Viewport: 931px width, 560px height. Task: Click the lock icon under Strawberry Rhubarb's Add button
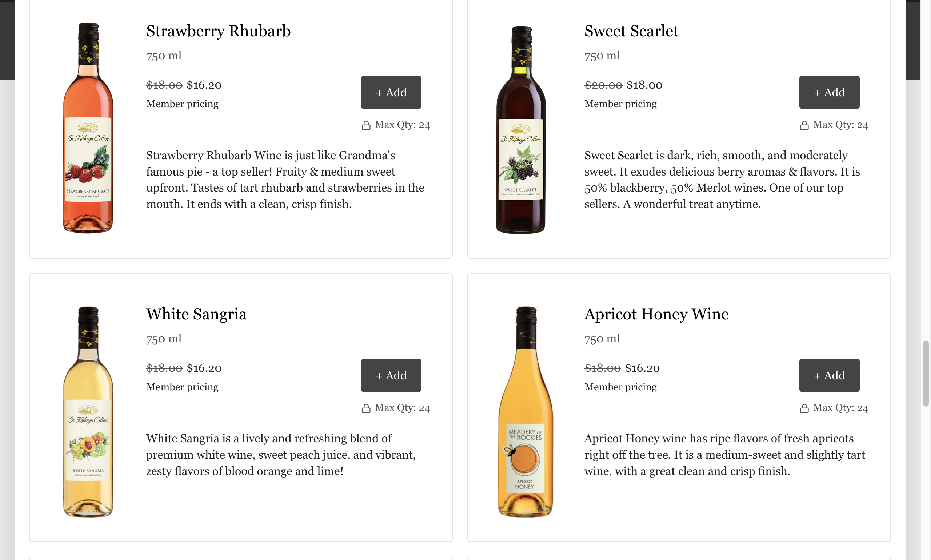(366, 125)
